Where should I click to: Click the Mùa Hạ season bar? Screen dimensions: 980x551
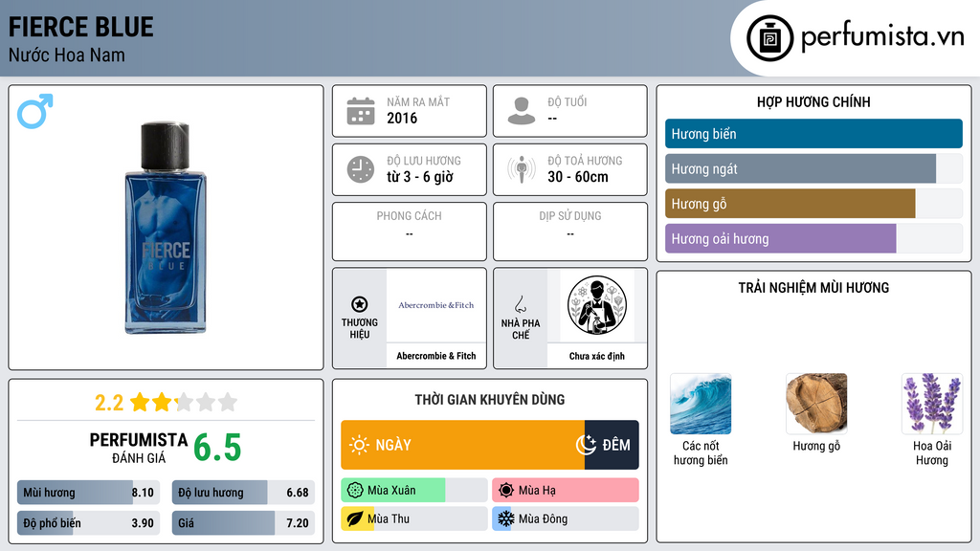(x=566, y=490)
